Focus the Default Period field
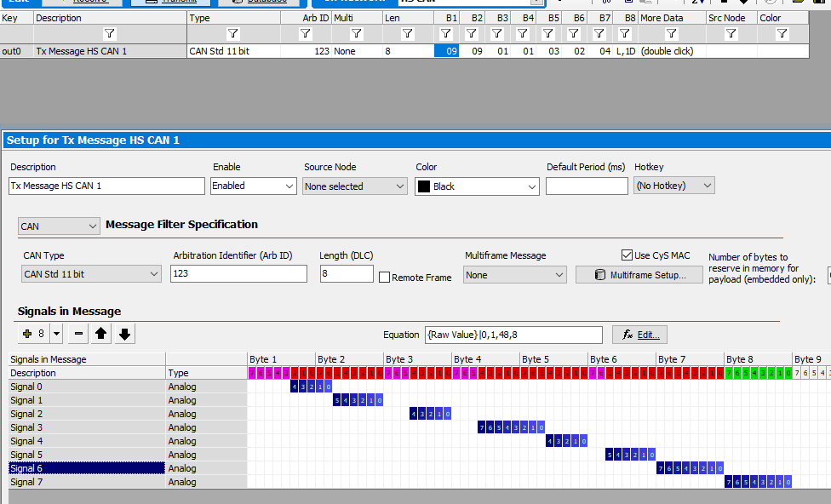 click(x=587, y=186)
